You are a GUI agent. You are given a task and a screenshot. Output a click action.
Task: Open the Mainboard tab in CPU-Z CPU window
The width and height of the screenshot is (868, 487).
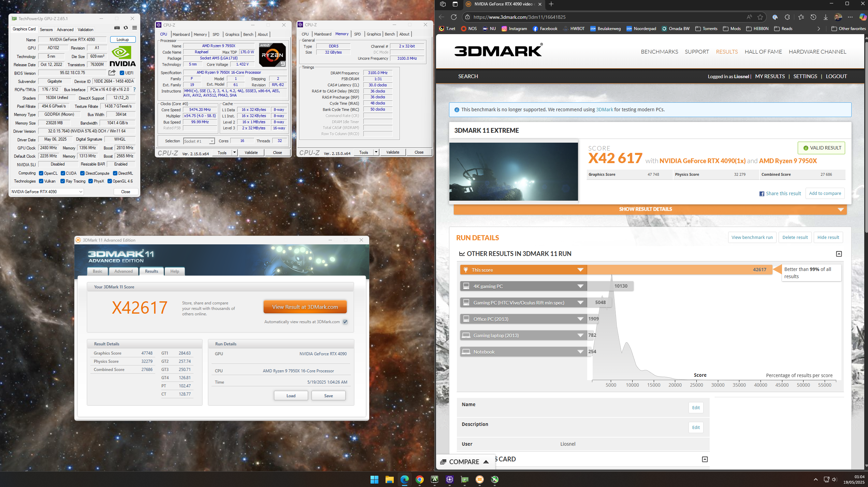click(x=181, y=34)
